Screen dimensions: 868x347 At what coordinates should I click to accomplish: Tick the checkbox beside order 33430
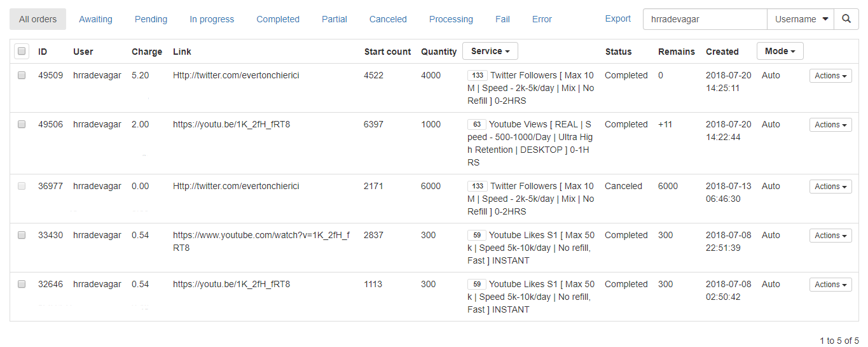click(22, 235)
